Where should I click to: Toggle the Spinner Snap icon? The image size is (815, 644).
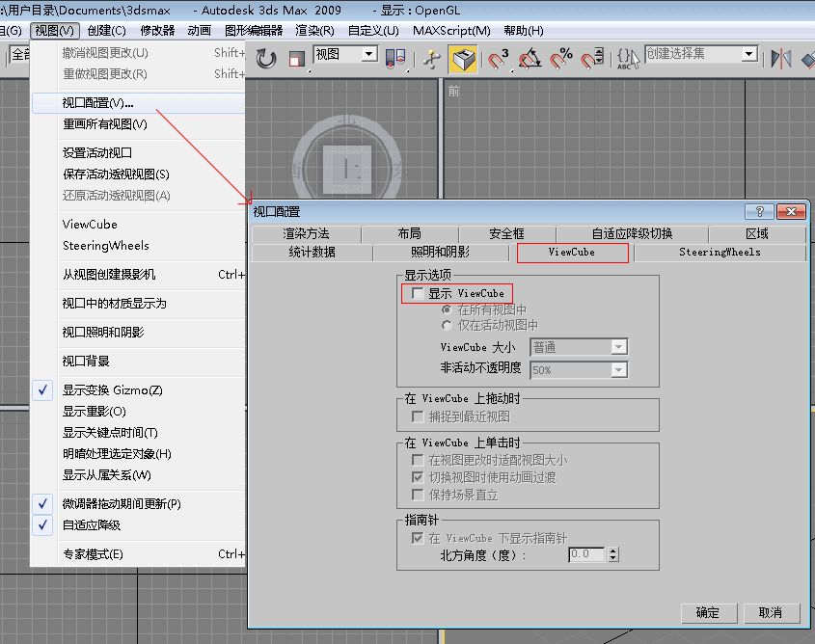pos(592,58)
